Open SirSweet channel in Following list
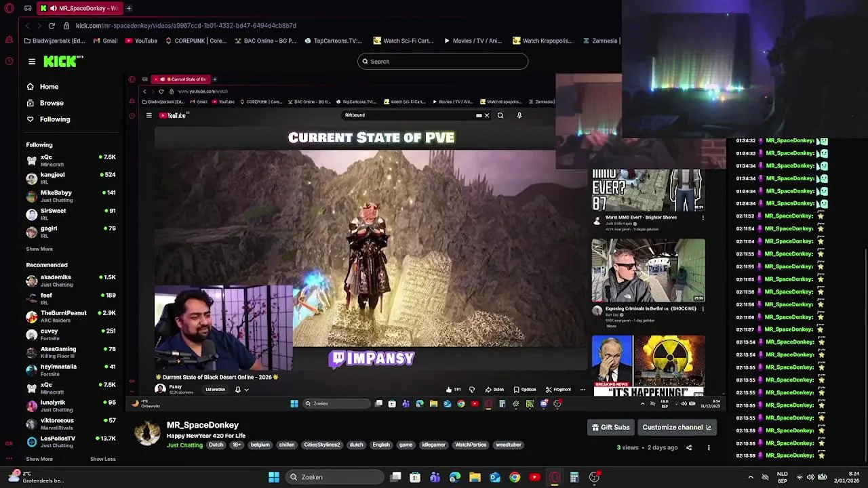 [71, 213]
